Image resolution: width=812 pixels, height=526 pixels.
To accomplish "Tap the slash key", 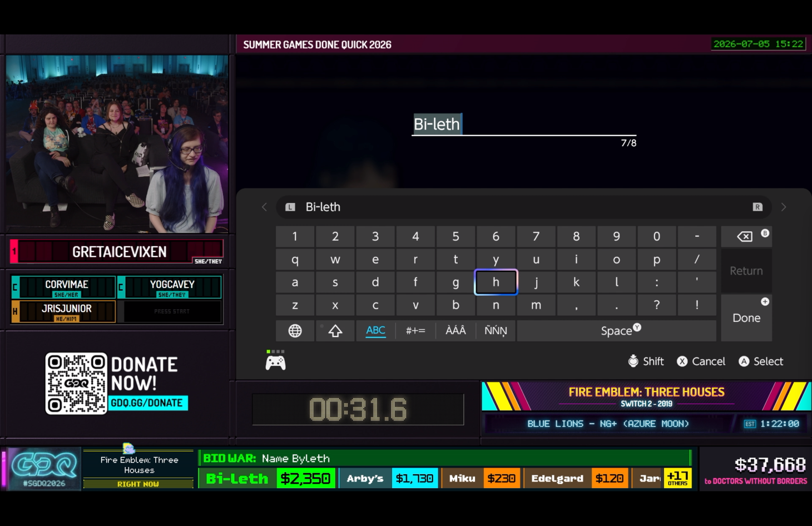I will 697,259.
